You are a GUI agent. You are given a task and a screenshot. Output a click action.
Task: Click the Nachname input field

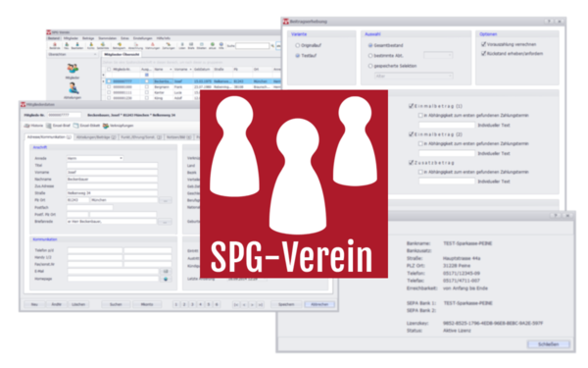pyautogui.click(x=112, y=180)
